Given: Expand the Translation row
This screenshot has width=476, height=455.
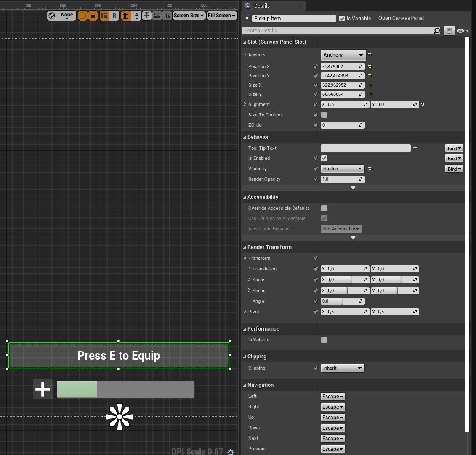Looking at the screenshot, I should click(249, 268).
